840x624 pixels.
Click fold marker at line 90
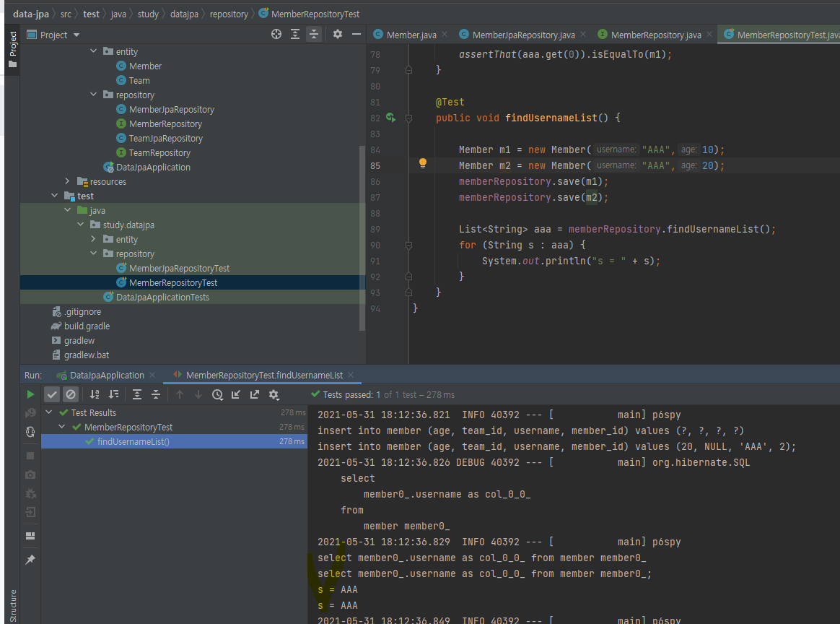coord(408,245)
